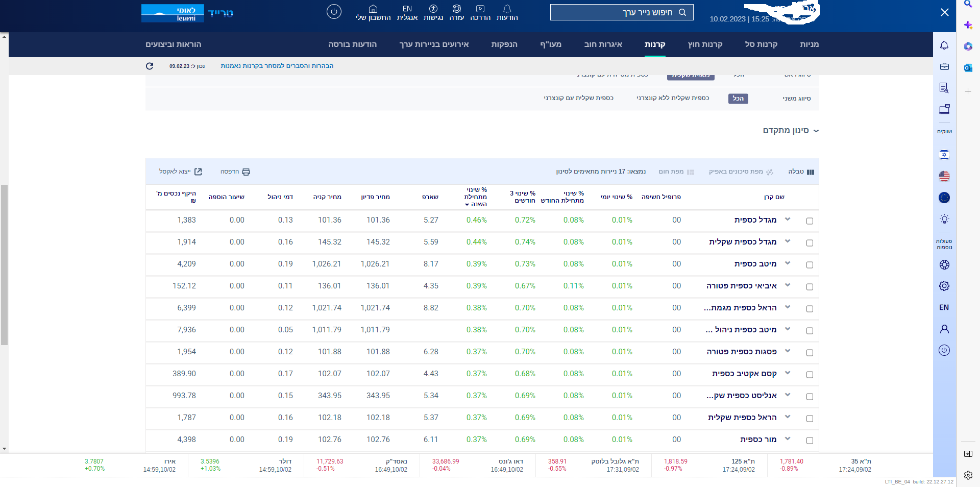Select the US flag market icon
Screen dimensions: 980x487
click(x=944, y=176)
